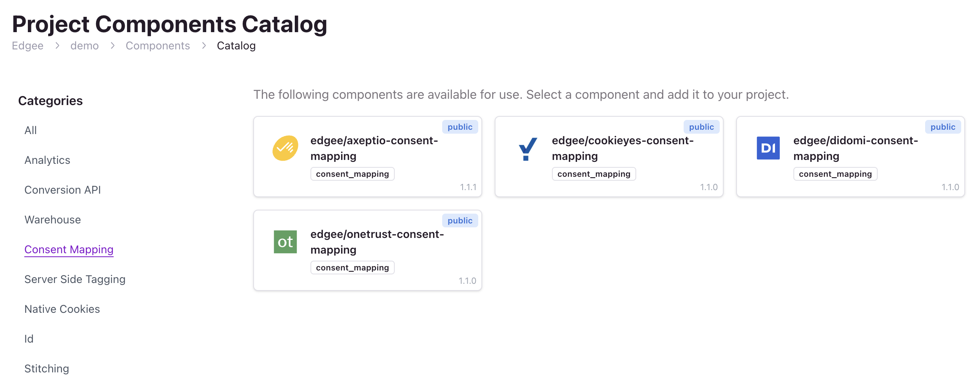Click the public badge on Axeptio card
The height and width of the screenshot is (381, 980).
[460, 127]
